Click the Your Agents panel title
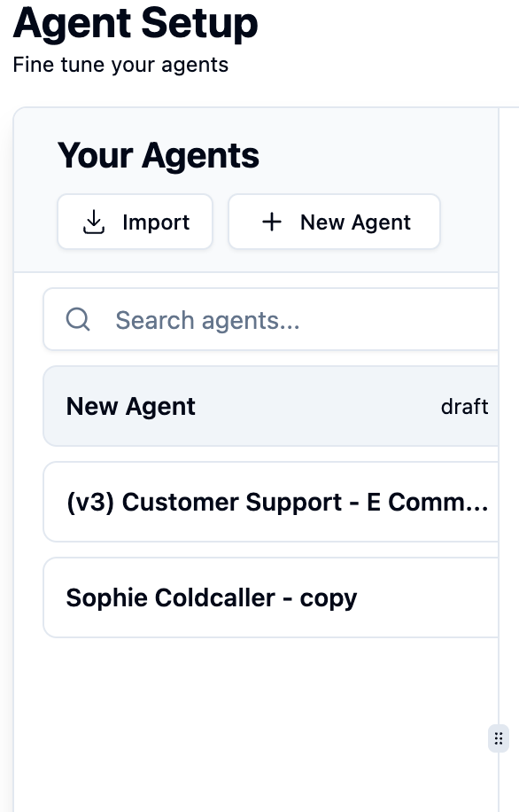 pos(159,155)
